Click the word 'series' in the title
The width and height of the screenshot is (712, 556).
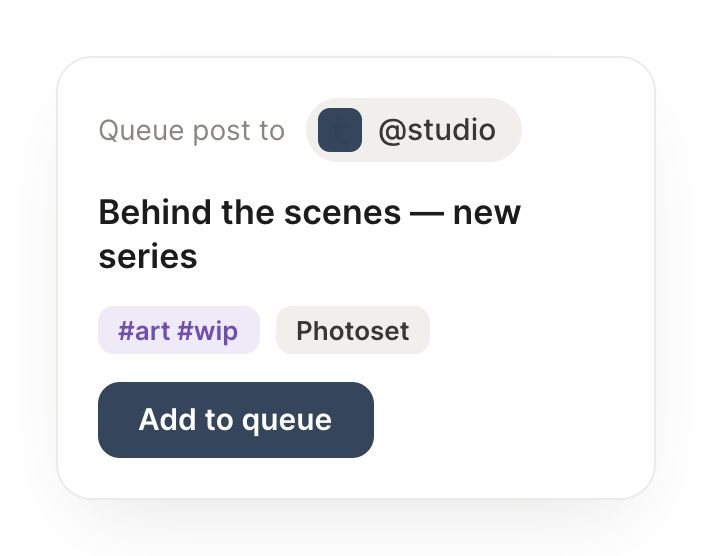[x=148, y=256]
